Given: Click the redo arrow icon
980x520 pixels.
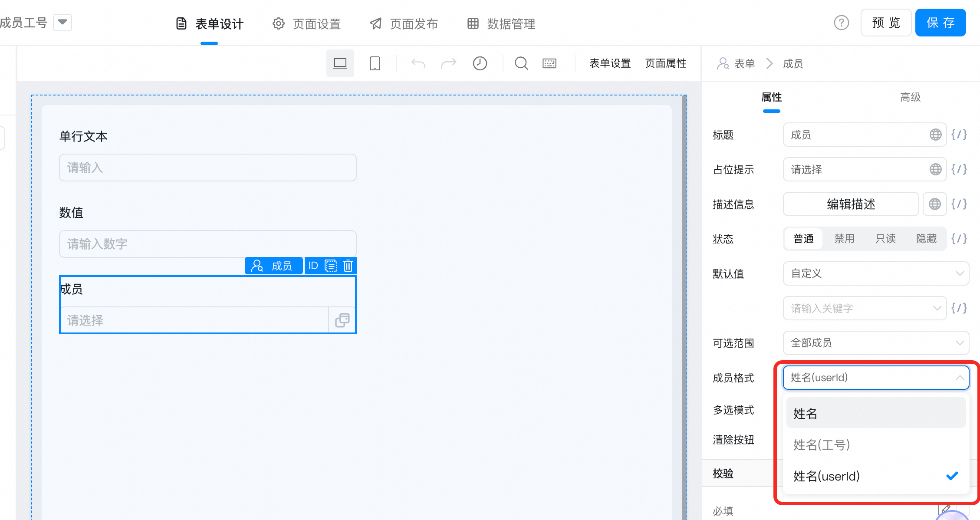Looking at the screenshot, I should point(448,63).
